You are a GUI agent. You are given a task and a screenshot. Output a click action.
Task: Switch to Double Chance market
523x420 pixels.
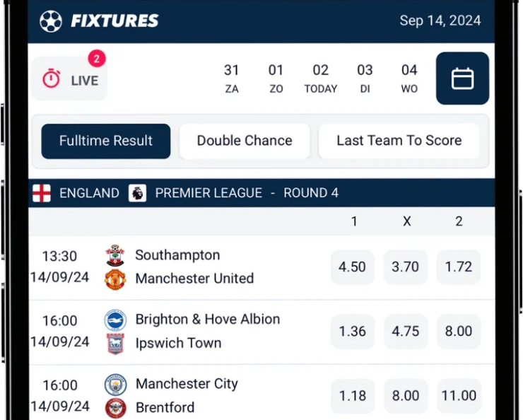pos(245,141)
